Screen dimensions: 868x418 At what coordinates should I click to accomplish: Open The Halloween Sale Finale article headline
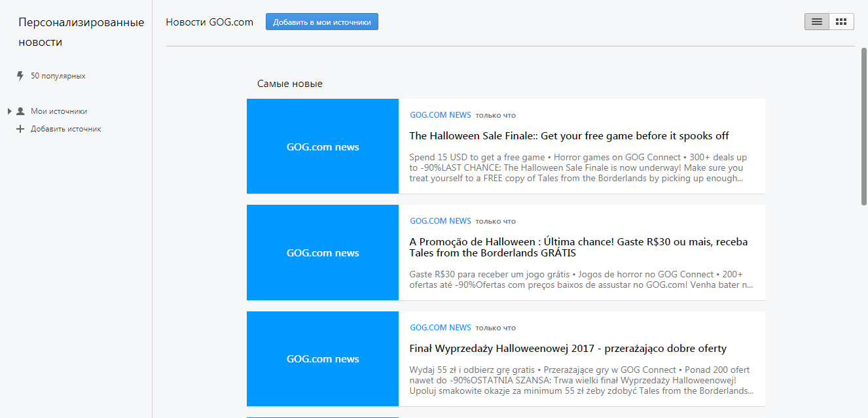coord(569,136)
